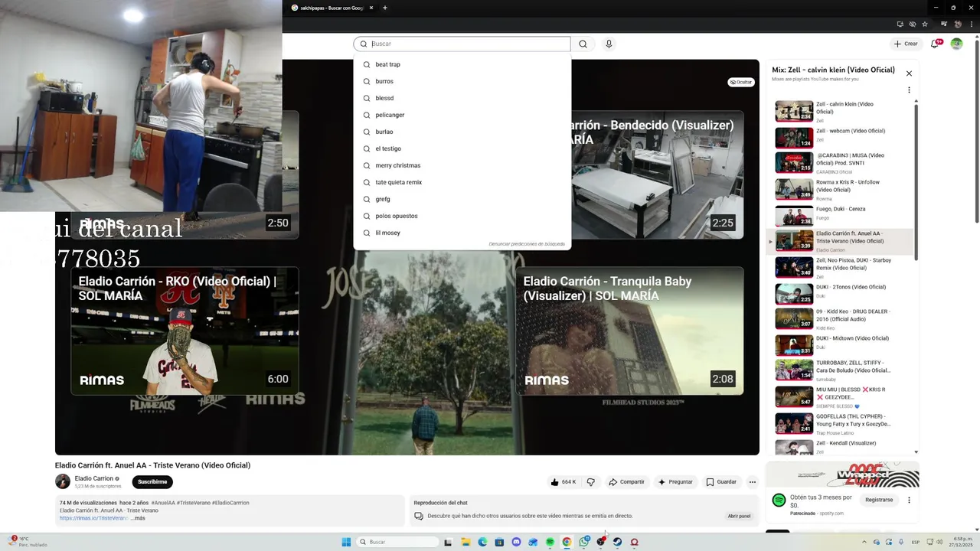The height and width of the screenshot is (551, 980).
Task: Expand description with '...más'
Action: point(138,518)
